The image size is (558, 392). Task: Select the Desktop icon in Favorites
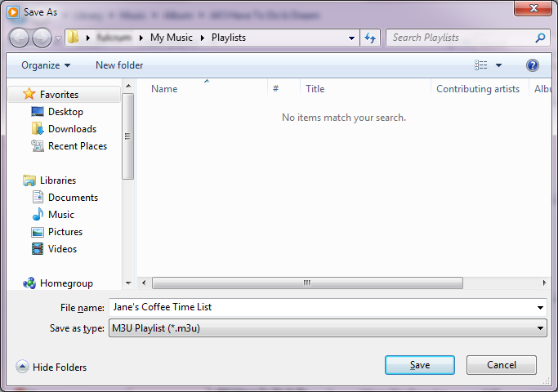tap(65, 112)
